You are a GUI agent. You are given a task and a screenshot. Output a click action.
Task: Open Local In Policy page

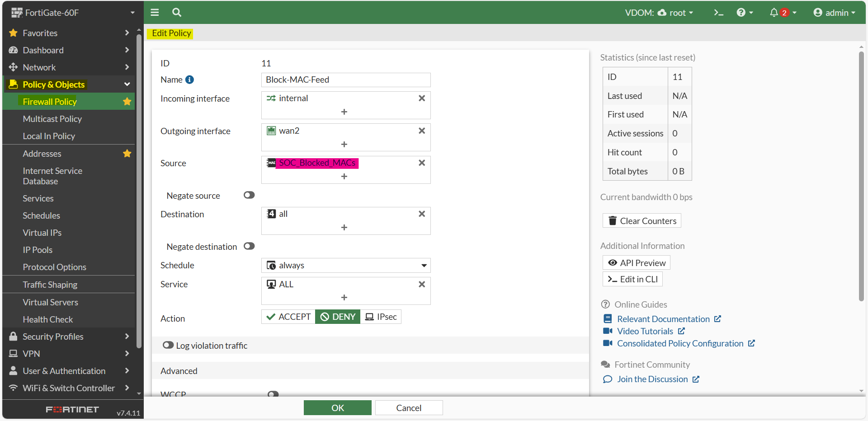click(x=49, y=136)
